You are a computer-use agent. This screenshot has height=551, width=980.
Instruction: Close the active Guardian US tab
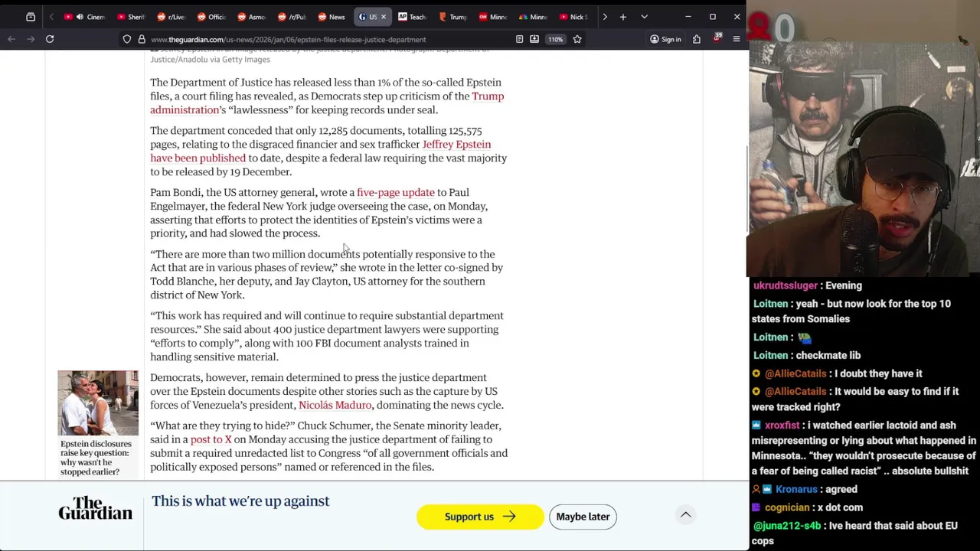click(x=384, y=17)
